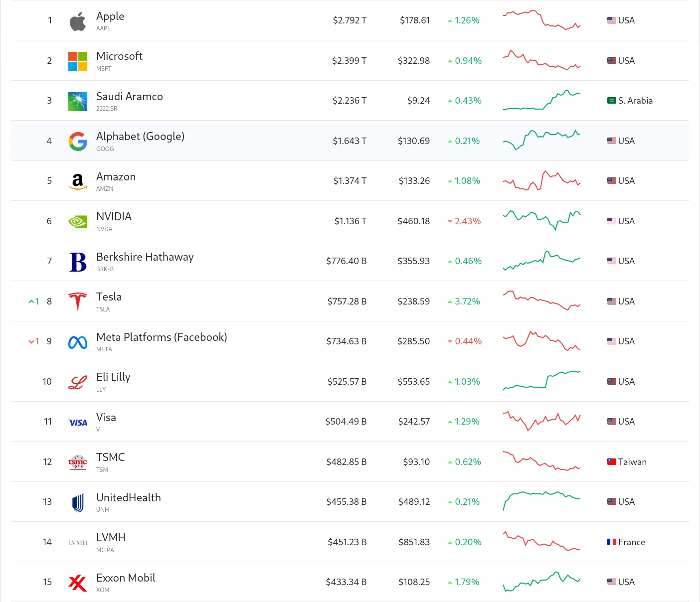Open the Eli Lilly company link

(113, 377)
